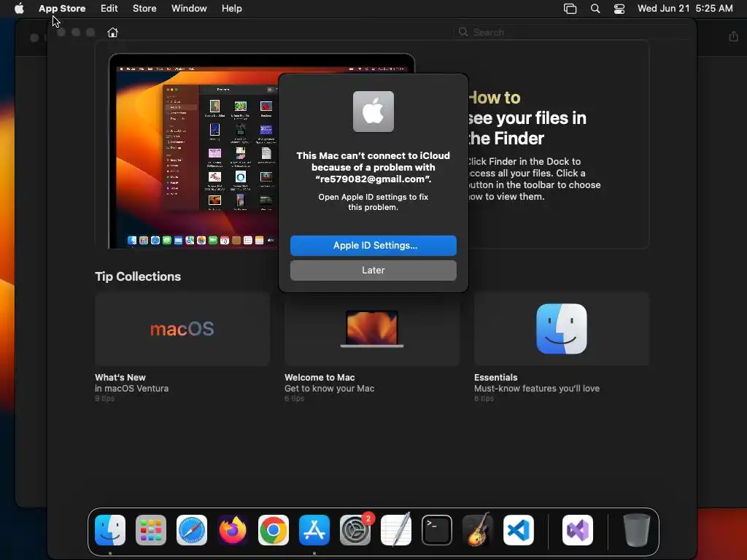Click 'Open Apple ID settings to fix' text
The width and height of the screenshot is (747, 560).
point(373,197)
